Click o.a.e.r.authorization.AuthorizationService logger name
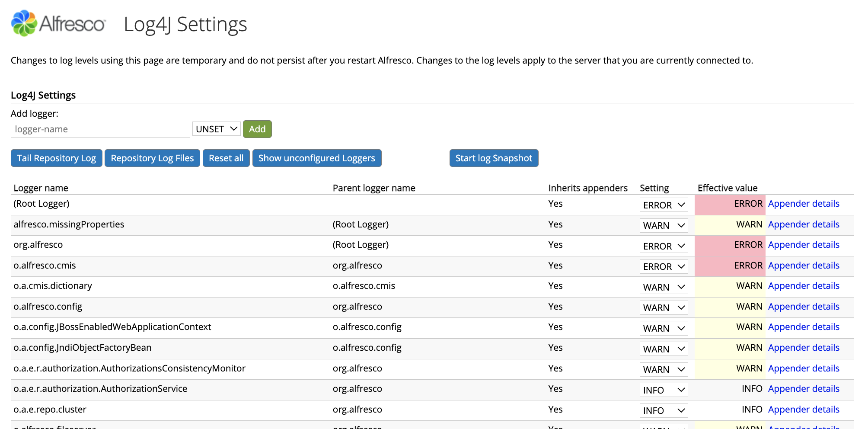 pos(100,389)
